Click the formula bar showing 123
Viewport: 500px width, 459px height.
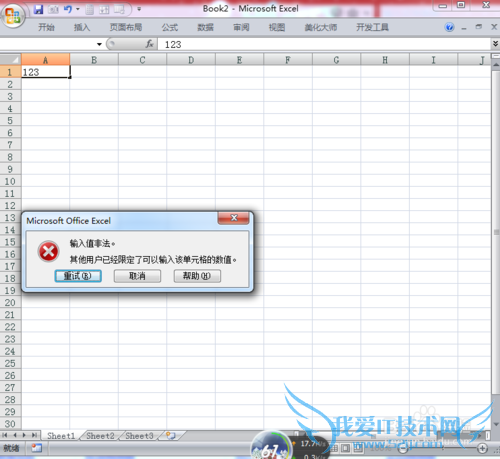click(323, 44)
